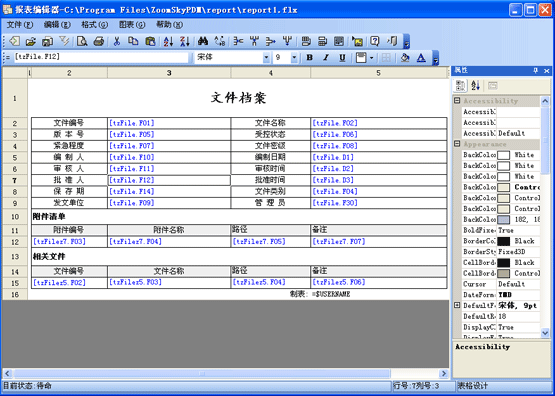Open a report file with folder icon
This screenshot has height=396, width=555.
[x=30, y=41]
